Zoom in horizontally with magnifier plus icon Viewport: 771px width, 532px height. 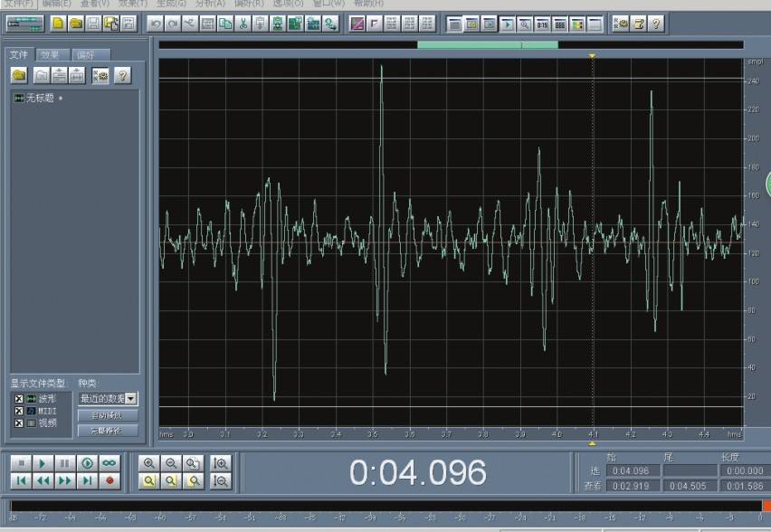[150, 462]
